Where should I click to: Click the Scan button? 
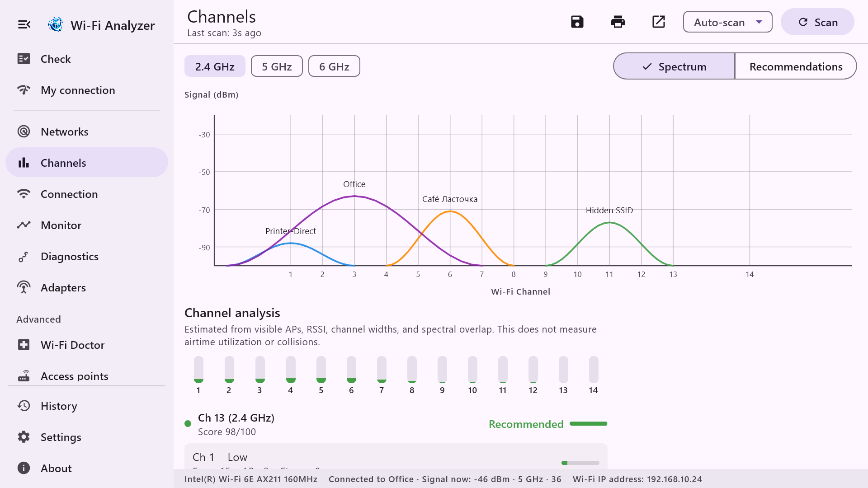click(817, 22)
